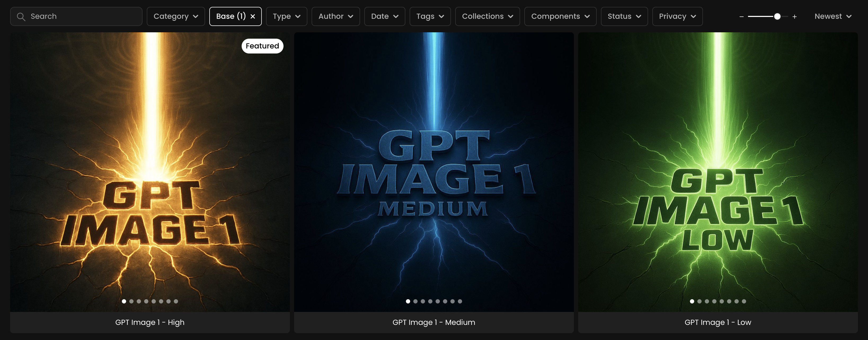Click the Featured badge on High card
868x340 pixels.
[x=262, y=46]
